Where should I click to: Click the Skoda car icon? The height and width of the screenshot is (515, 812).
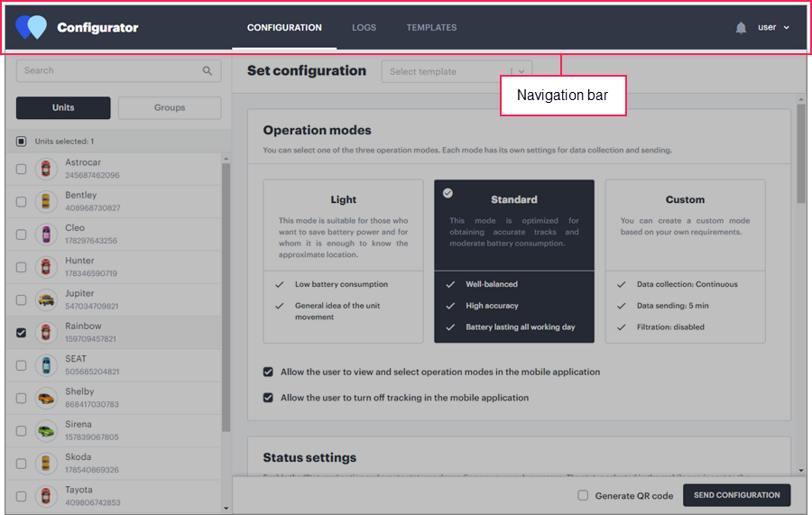[46, 464]
